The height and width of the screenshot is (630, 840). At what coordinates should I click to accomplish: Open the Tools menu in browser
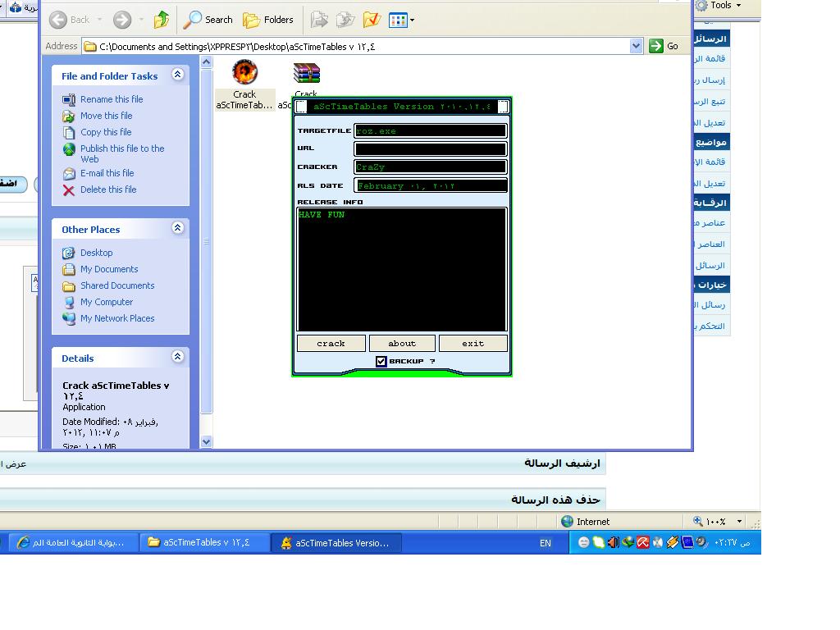pos(719,6)
